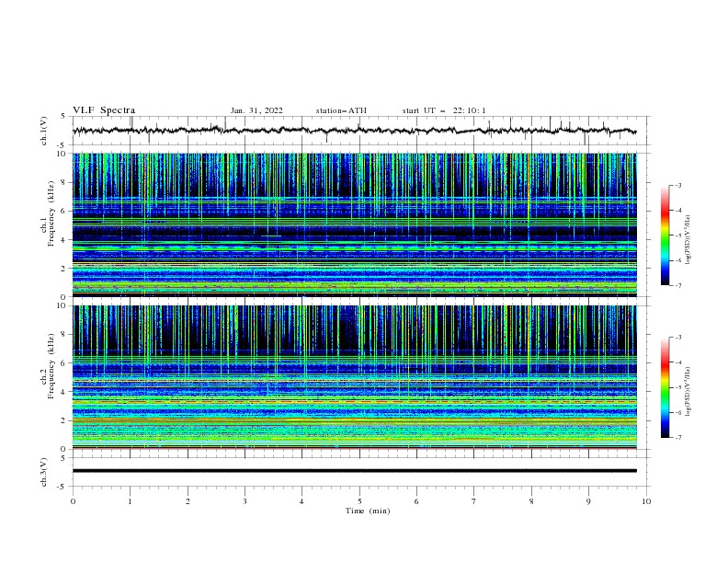The width and height of the screenshot is (728, 563).
Task: Click the ch.1 "Frequency (kHz)" axis label
Action: 51,215
